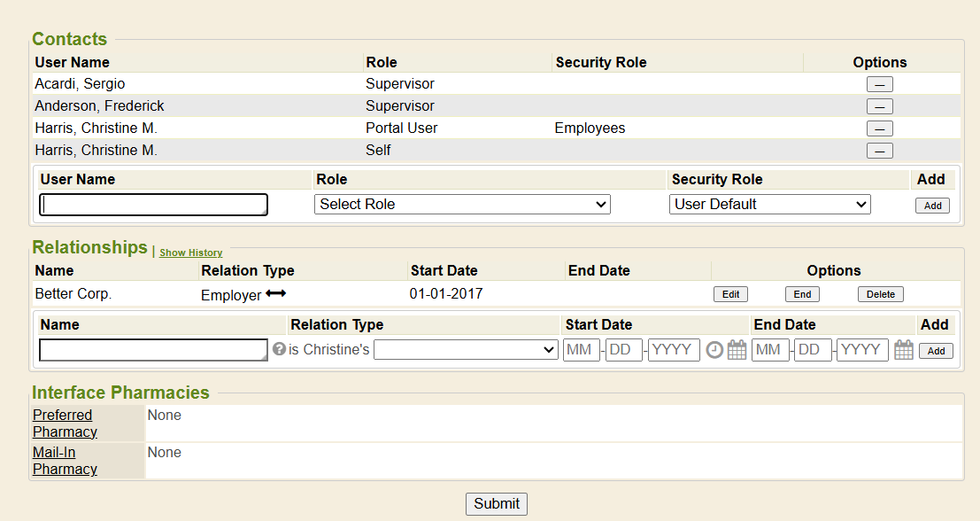The height and width of the screenshot is (521, 980).
Task: Open the Start Date calendar picker
Action: (737, 350)
